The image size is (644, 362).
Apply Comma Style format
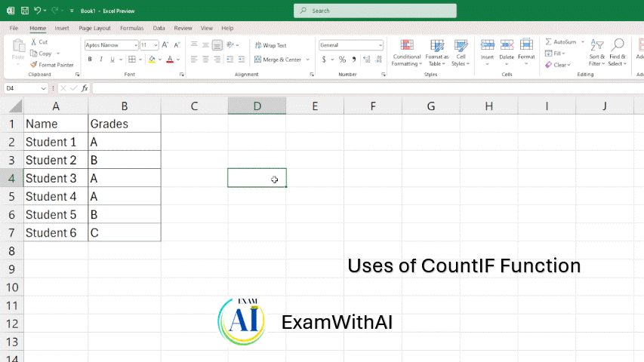[353, 60]
